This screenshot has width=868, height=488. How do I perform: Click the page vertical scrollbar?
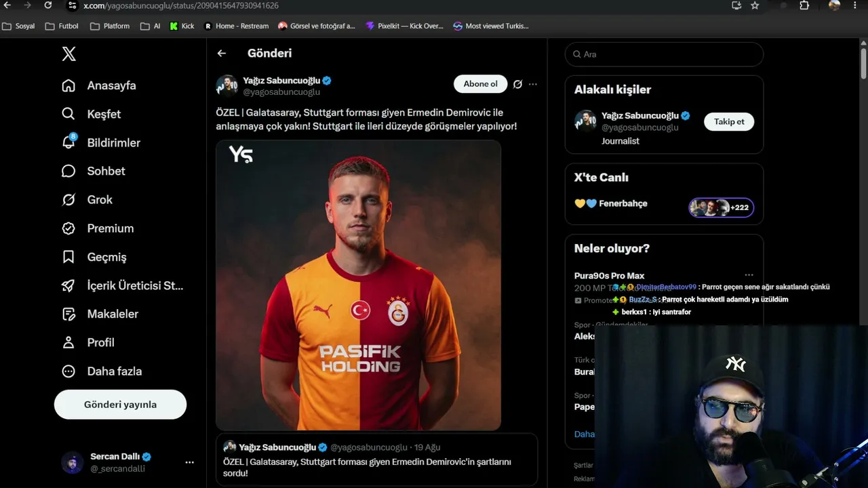863,64
